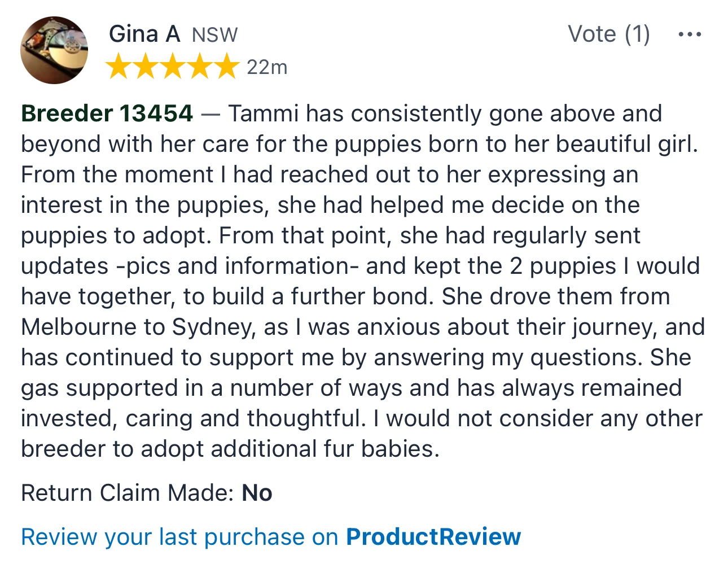Click "Review your last purchase on" link text
Image resolution: width=728 pixels, height=577 pixels.
tap(179, 537)
